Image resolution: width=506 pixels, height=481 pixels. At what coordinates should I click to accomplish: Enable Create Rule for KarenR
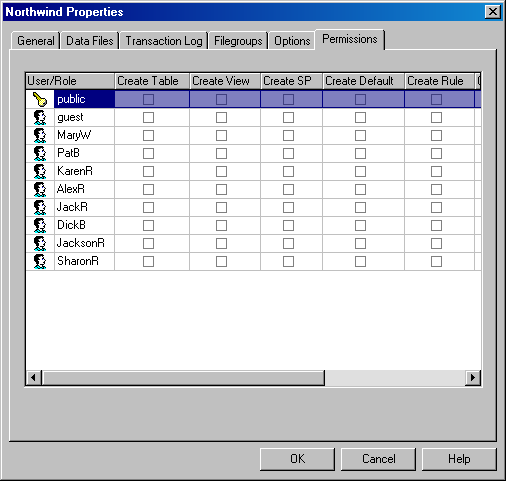tap(436, 171)
